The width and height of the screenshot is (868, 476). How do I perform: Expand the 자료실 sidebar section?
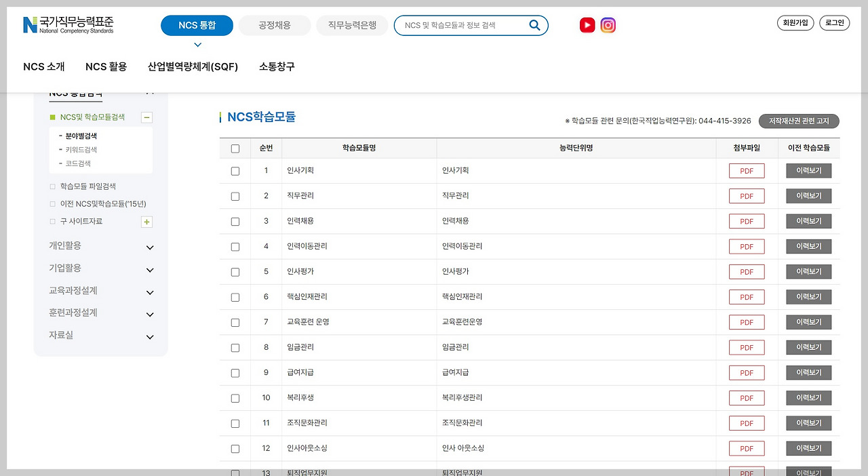click(149, 336)
